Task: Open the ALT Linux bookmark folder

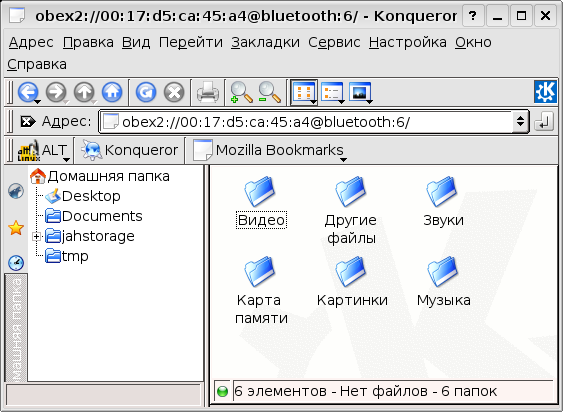Action: click(43, 150)
